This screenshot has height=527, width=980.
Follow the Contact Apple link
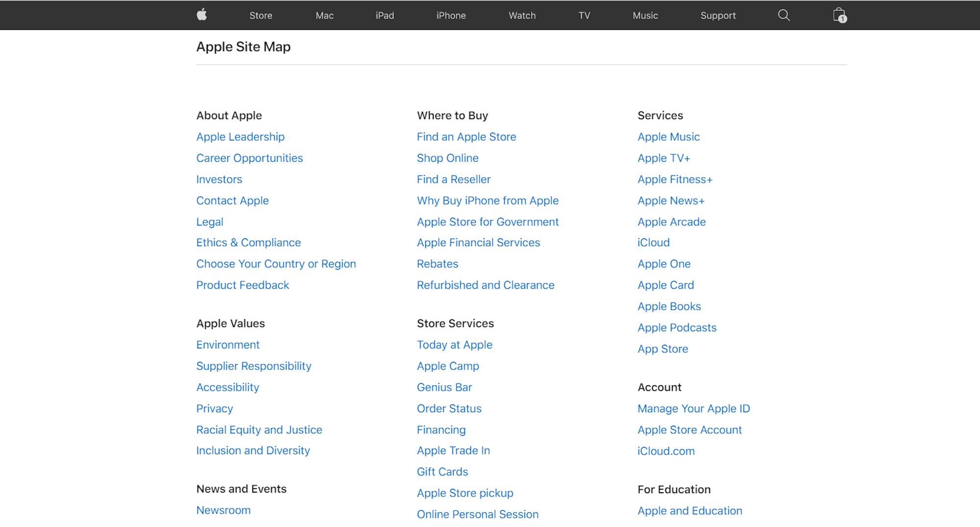click(232, 201)
